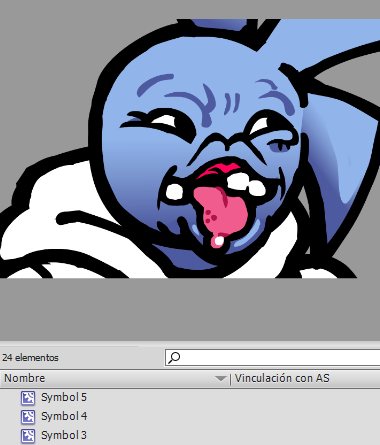This screenshot has width=380, height=445.
Task: Click the Symbol 3 movie clip icon
Action: [x=28, y=436]
